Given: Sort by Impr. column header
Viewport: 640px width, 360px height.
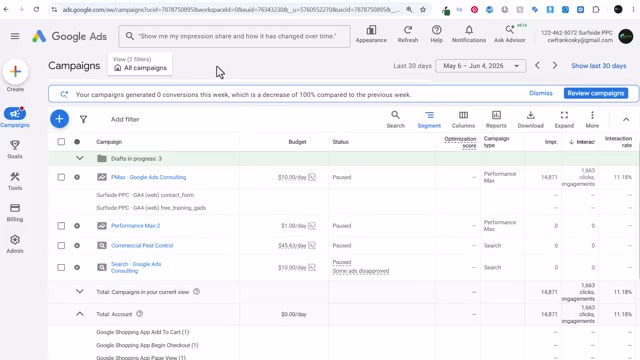Looking at the screenshot, I should pyautogui.click(x=551, y=142).
